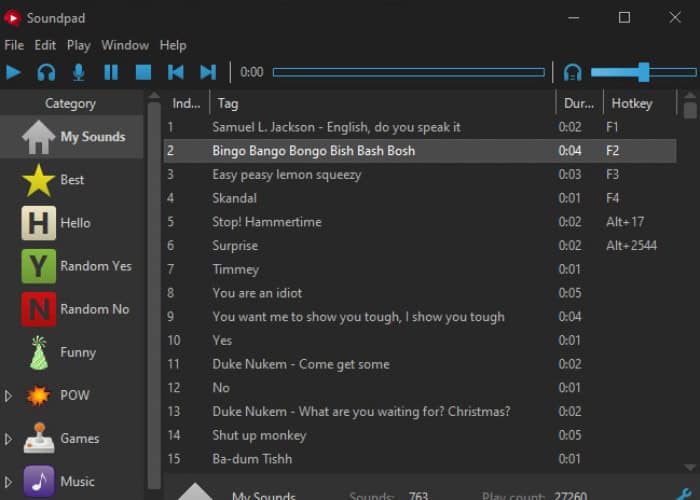Open the Play menu
Screen dimensions: 700x500
[x=79, y=45]
